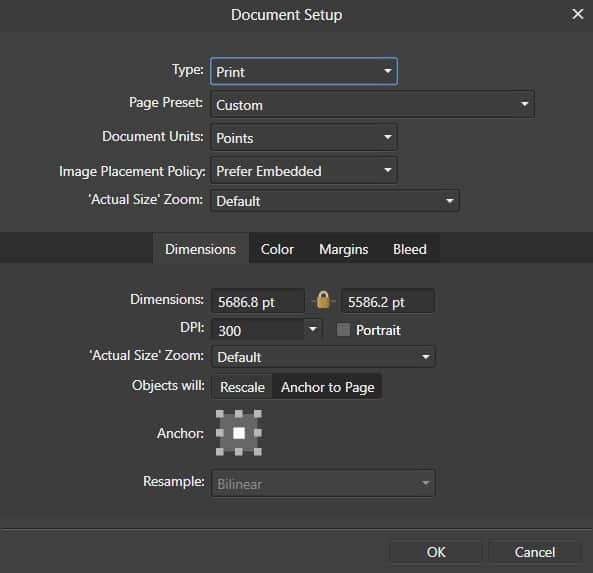Confirm with the OK button
This screenshot has width=593, height=573.
436,552
